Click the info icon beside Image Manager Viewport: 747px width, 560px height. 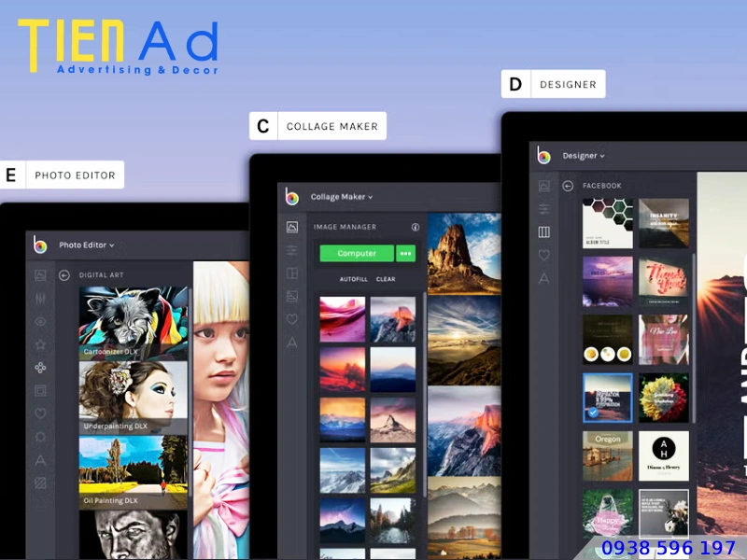(416, 227)
